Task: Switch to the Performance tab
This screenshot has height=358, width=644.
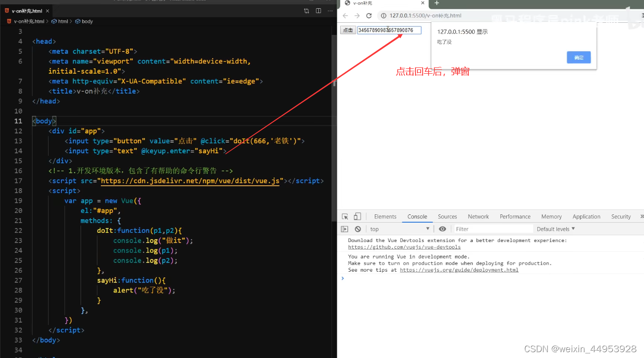Action: pos(515,217)
